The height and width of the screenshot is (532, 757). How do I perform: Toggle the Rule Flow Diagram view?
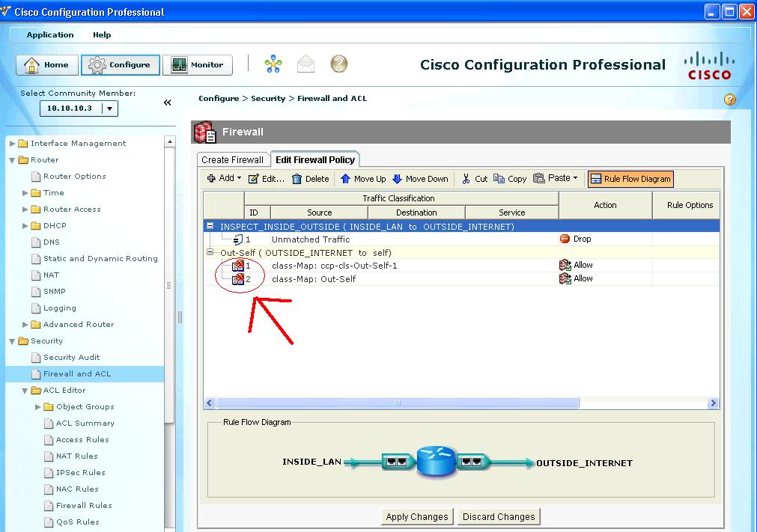pos(630,179)
